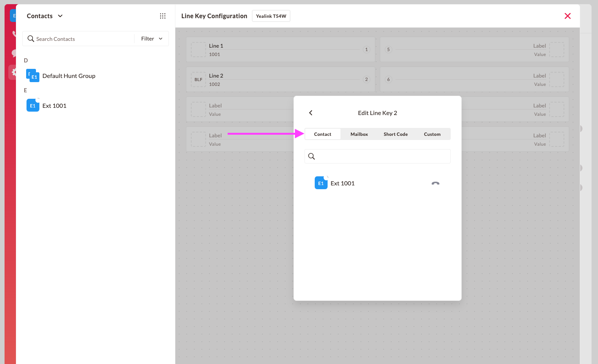Image resolution: width=598 pixels, height=364 pixels.
Task: Click the Line 1 label text
Action: point(216,46)
